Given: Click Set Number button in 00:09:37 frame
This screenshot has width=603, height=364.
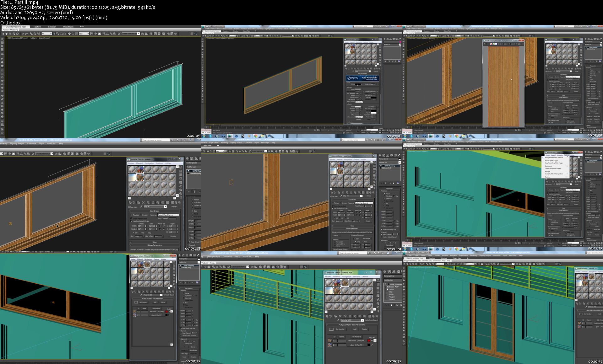Looking at the screenshot, I should point(340,329).
